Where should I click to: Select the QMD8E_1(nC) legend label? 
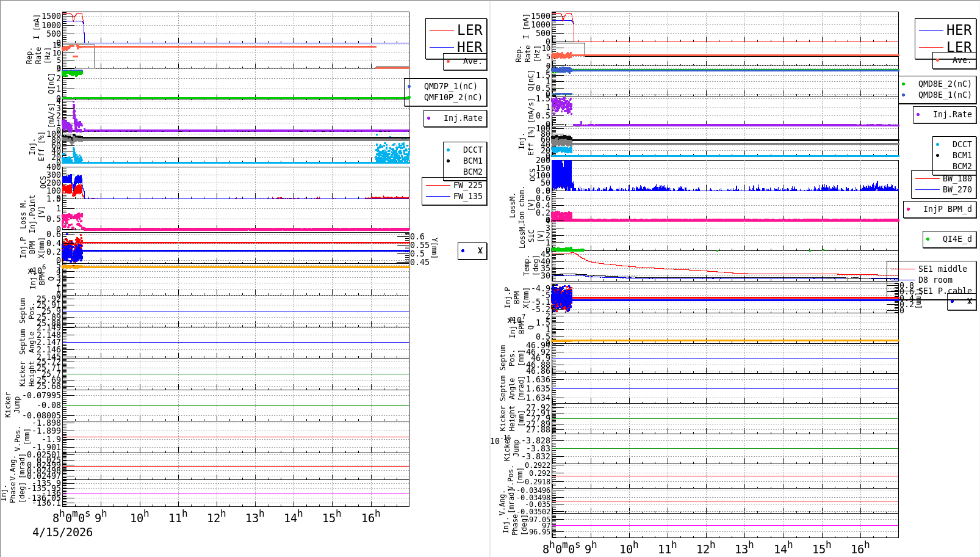click(945, 95)
